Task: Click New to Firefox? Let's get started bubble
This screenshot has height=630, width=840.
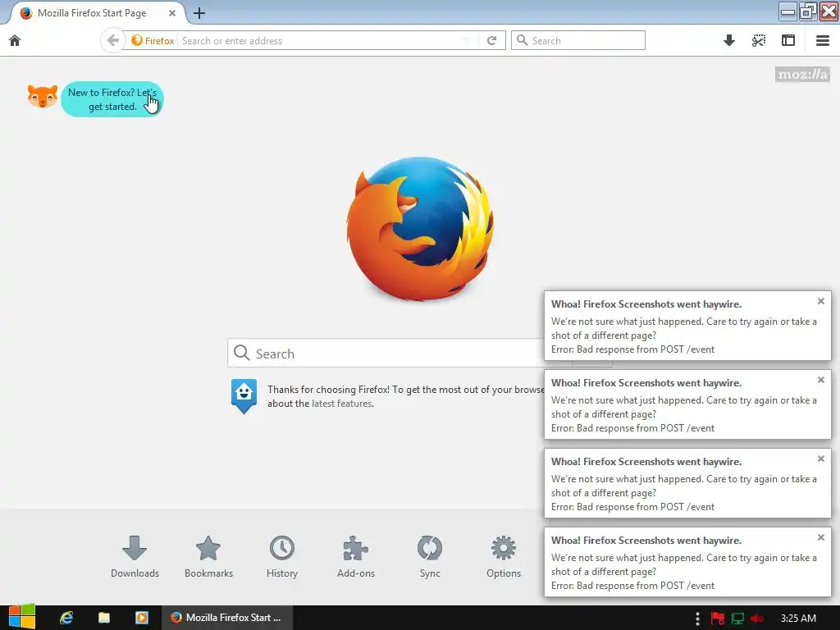Action: 112,99
